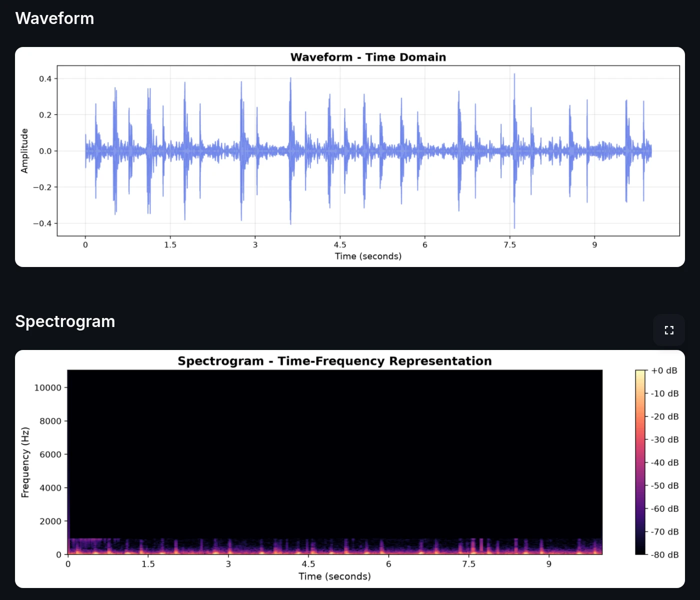Click the '-40 dB' colorbar label

click(664, 462)
